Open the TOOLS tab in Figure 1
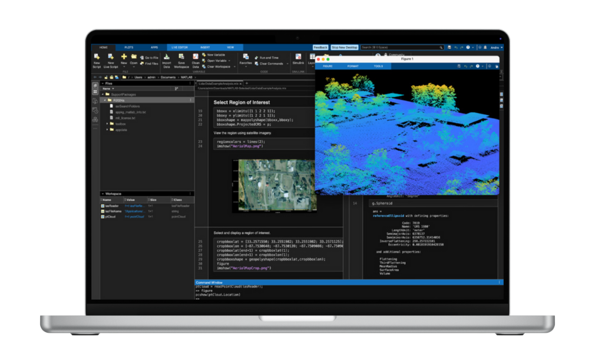 tap(378, 66)
